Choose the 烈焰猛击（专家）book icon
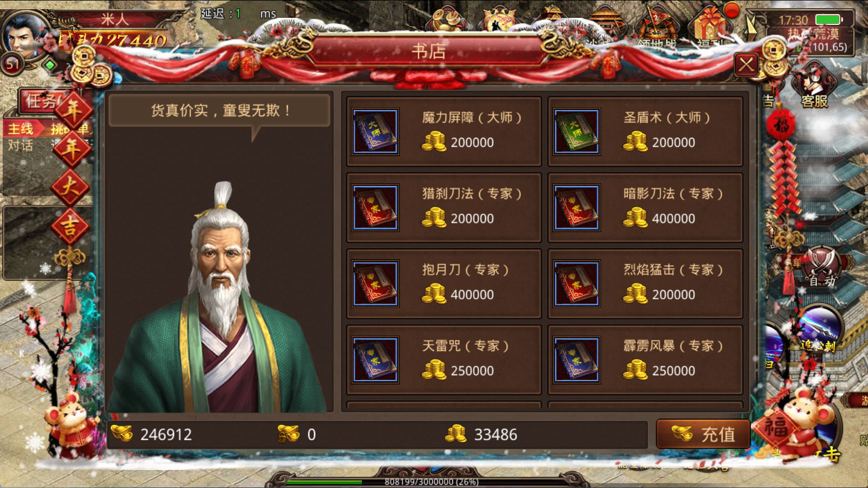The height and width of the screenshot is (488, 868). click(577, 284)
